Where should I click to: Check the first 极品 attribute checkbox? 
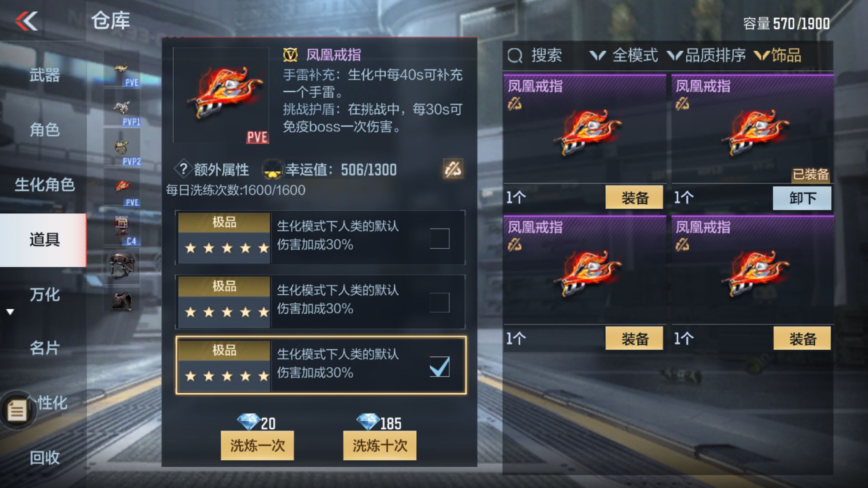[440, 238]
